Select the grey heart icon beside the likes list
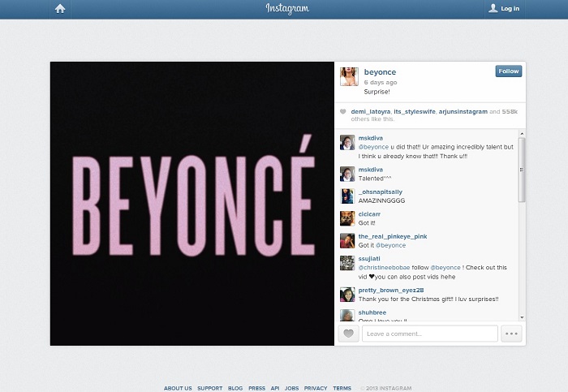Viewport: 568px width, 392px height. [343, 111]
